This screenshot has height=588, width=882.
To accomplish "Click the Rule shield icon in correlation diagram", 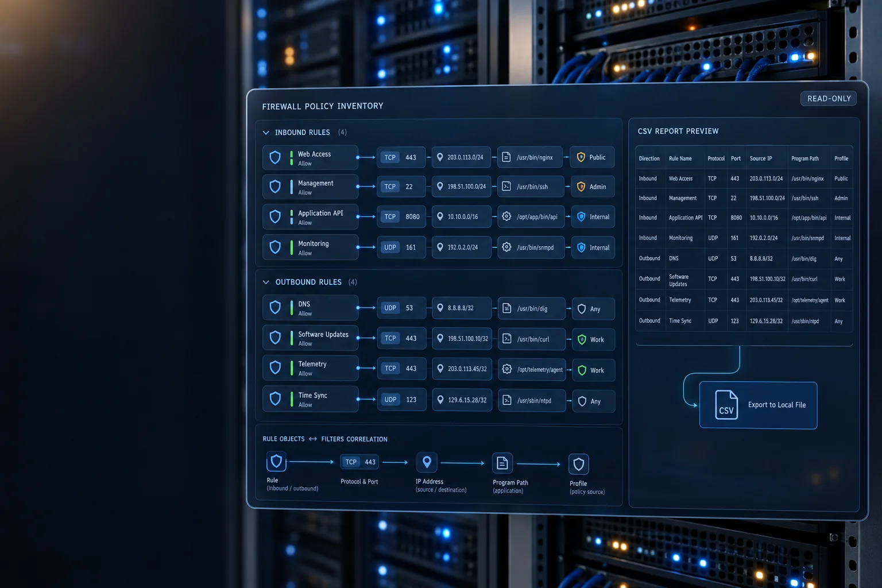I will pyautogui.click(x=276, y=462).
